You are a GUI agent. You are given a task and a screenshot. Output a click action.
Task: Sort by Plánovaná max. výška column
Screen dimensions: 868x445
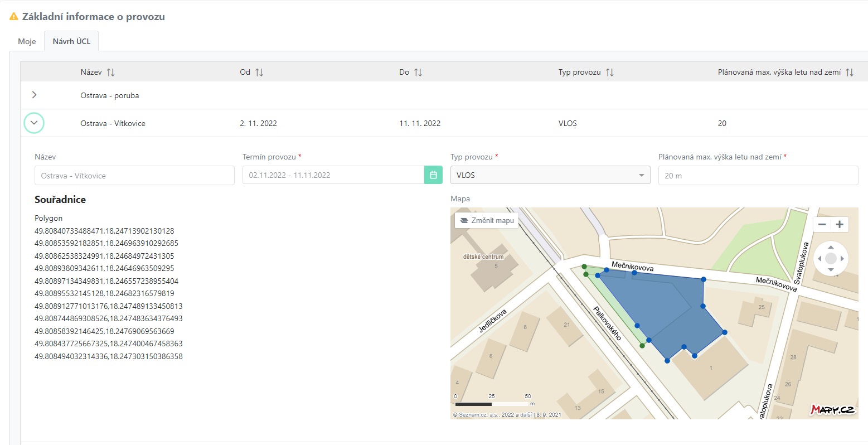pyautogui.click(x=850, y=72)
